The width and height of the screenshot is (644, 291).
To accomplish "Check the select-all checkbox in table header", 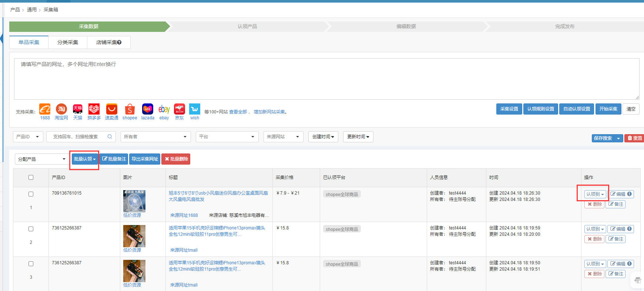I will 31,178.
